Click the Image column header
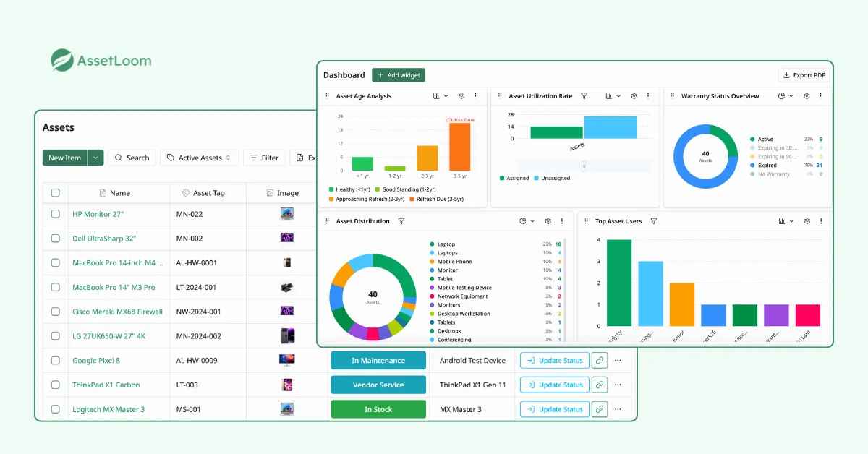 coord(282,193)
